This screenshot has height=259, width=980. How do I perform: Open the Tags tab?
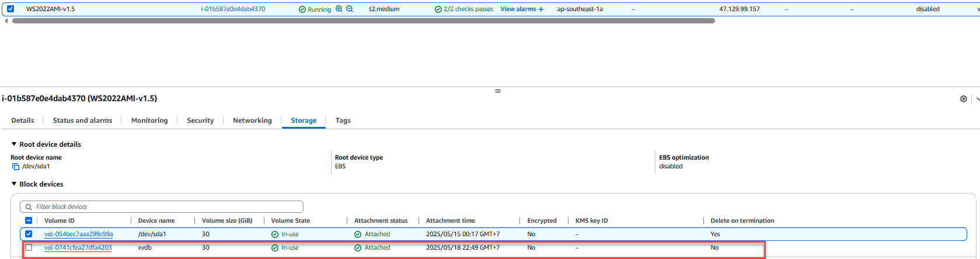tap(343, 120)
